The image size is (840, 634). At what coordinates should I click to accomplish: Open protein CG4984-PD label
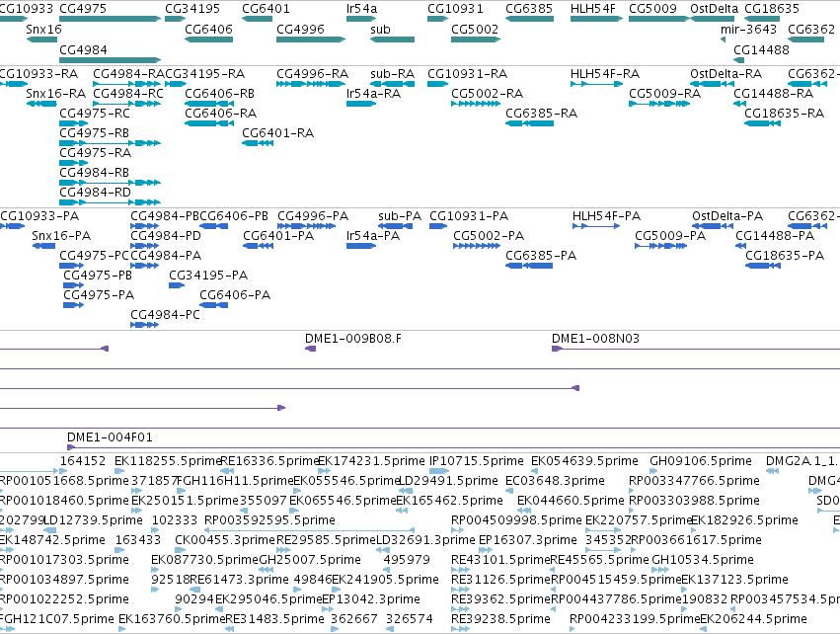166,236
